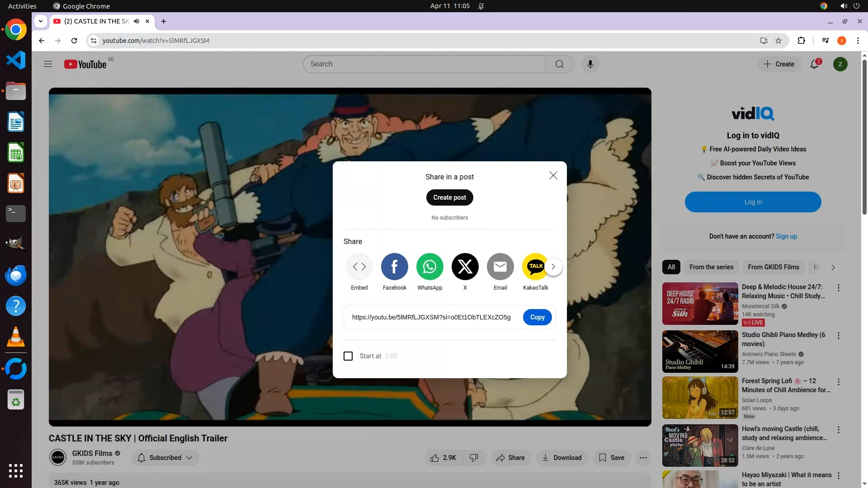Image resolution: width=868 pixels, height=488 pixels.
Task: Click the Sign up link
Action: point(786,236)
